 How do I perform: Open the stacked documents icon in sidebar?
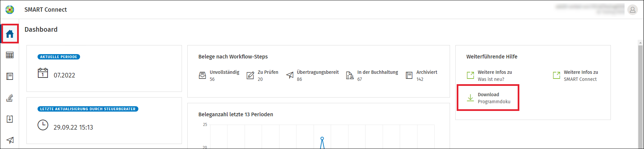click(x=10, y=98)
